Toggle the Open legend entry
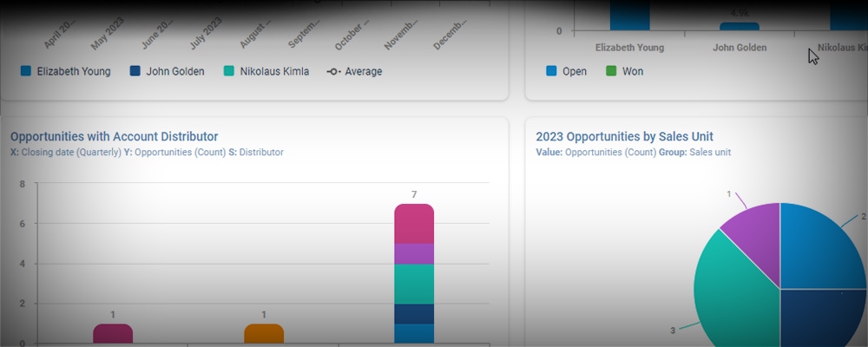This screenshot has height=347, width=868. (x=566, y=71)
